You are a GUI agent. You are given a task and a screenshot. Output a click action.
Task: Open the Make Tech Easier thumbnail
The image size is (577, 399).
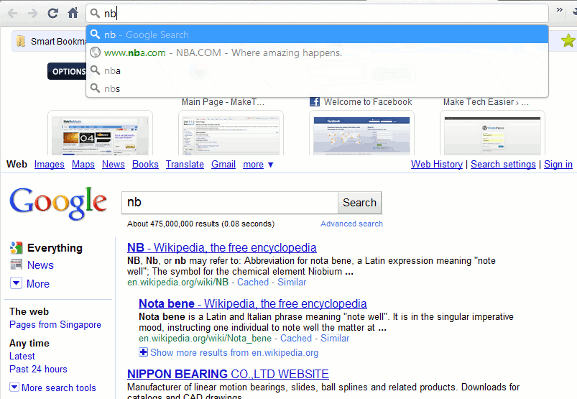pyautogui.click(x=493, y=133)
